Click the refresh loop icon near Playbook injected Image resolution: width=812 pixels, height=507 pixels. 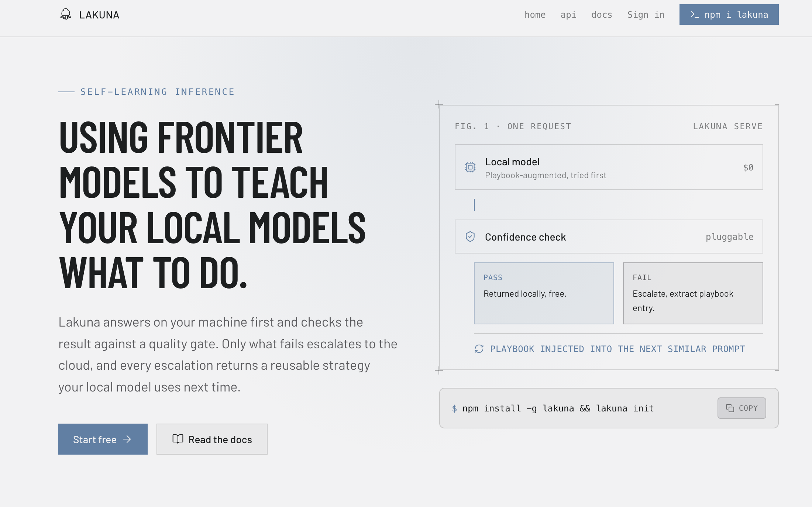click(x=479, y=349)
